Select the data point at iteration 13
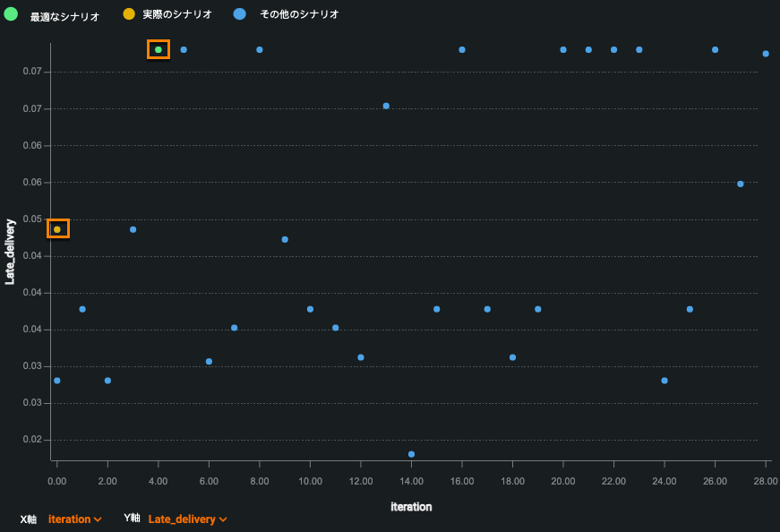This screenshot has height=532, width=780. [386, 106]
